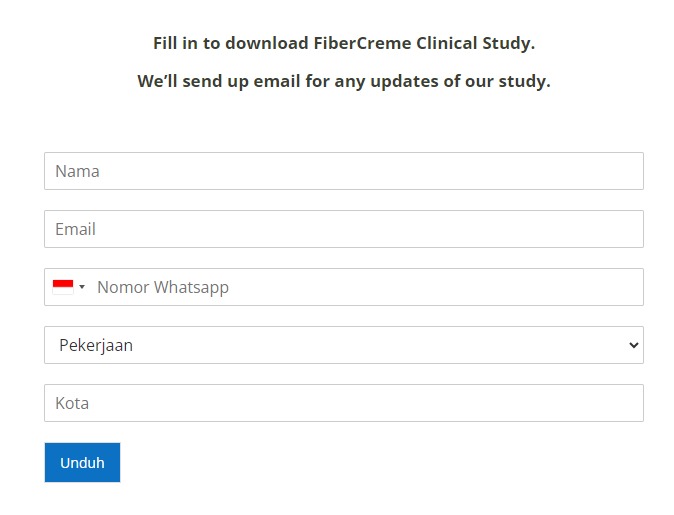This screenshot has width=674, height=515.
Task: Open country code list via small arrow
Action: point(82,287)
